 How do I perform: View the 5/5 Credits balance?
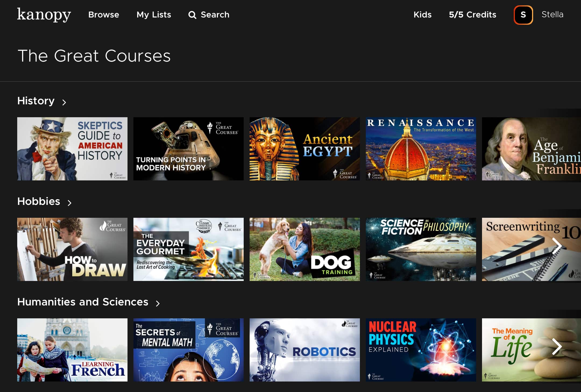[x=472, y=15]
